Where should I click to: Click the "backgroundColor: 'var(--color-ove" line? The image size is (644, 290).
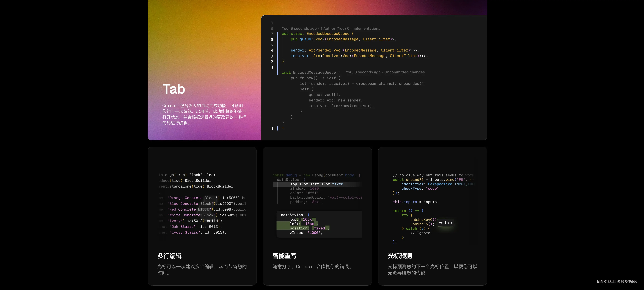pos(326,197)
